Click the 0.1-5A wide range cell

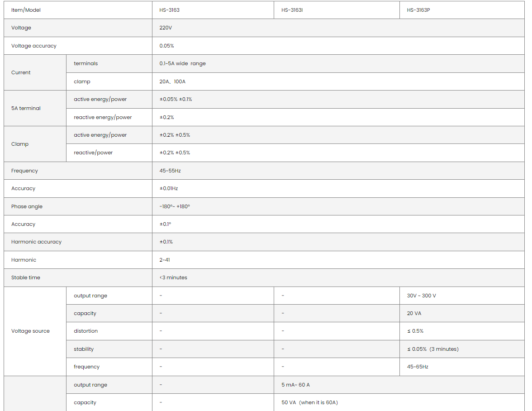tap(182, 63)
